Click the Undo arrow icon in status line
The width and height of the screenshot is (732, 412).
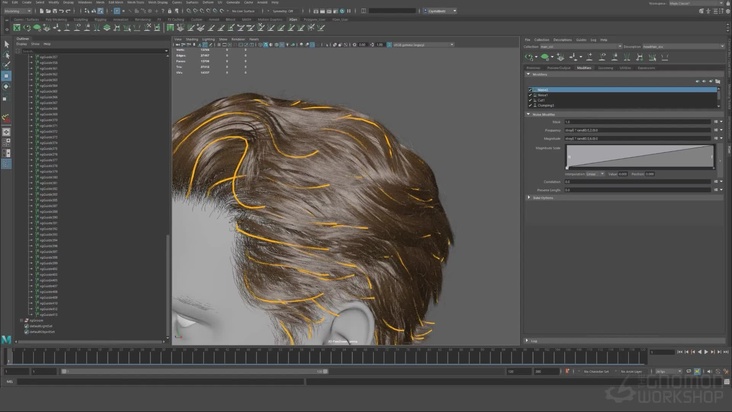(x=61, y=11)
